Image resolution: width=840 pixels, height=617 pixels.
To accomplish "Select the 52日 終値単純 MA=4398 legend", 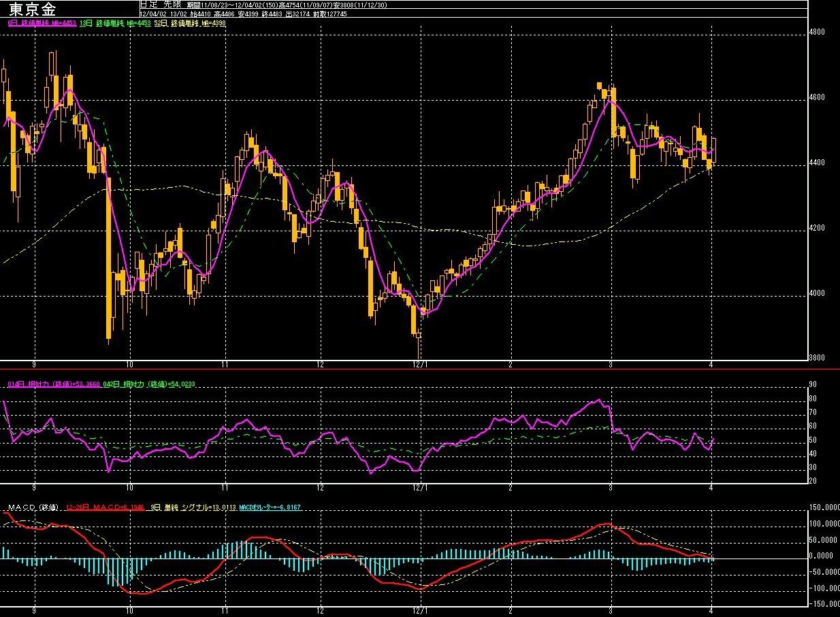I will [x=190, y=22].
